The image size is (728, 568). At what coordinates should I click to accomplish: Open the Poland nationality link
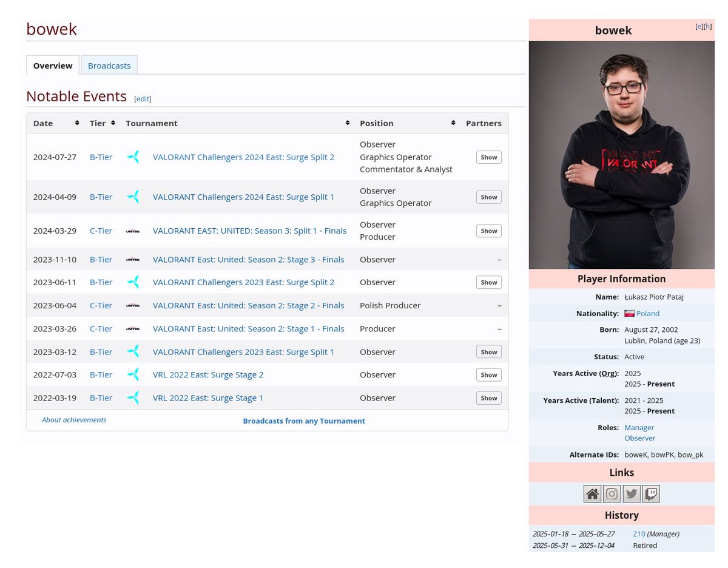pos(647,314)
